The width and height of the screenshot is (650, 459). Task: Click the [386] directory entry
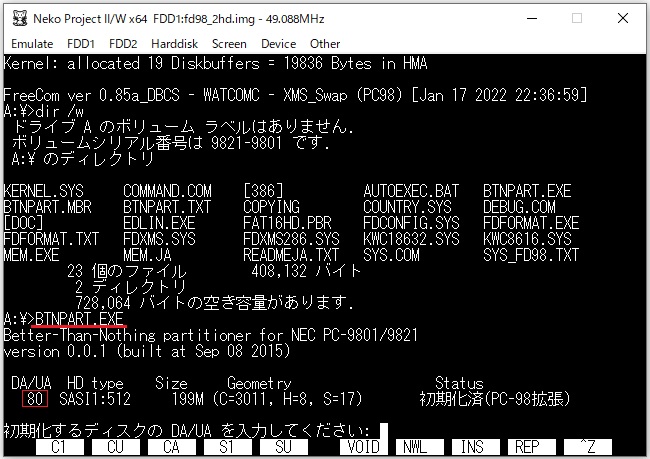pos(264,191)
